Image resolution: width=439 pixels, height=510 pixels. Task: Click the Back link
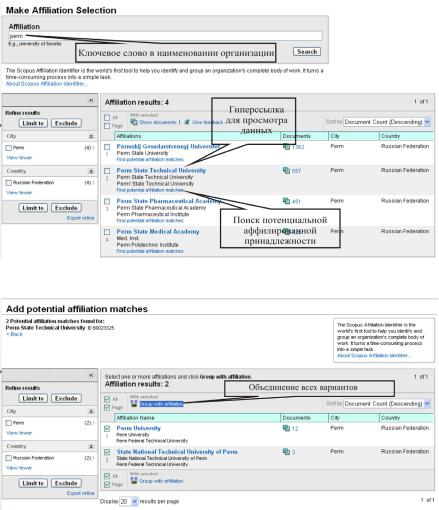(x=14, y=334)
